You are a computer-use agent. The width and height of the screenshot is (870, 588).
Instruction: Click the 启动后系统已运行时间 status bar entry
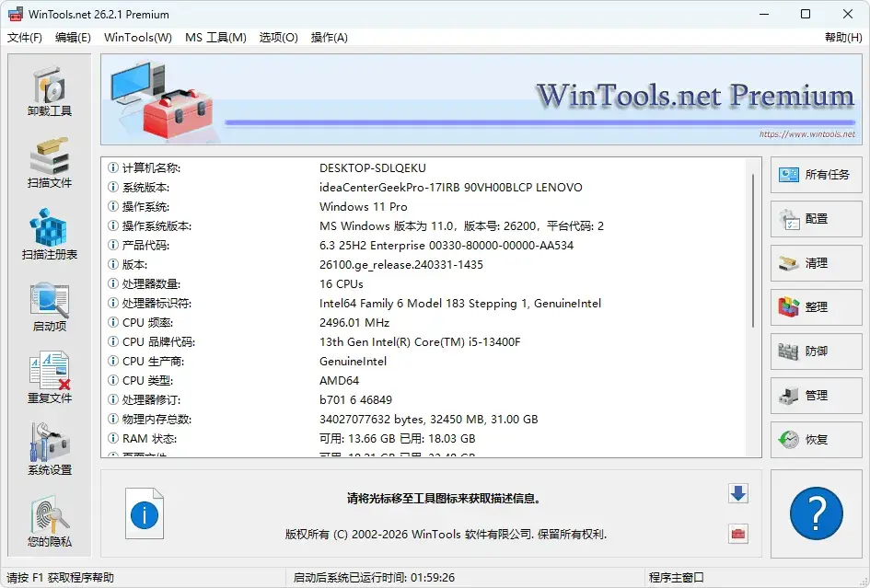point(374,578)
